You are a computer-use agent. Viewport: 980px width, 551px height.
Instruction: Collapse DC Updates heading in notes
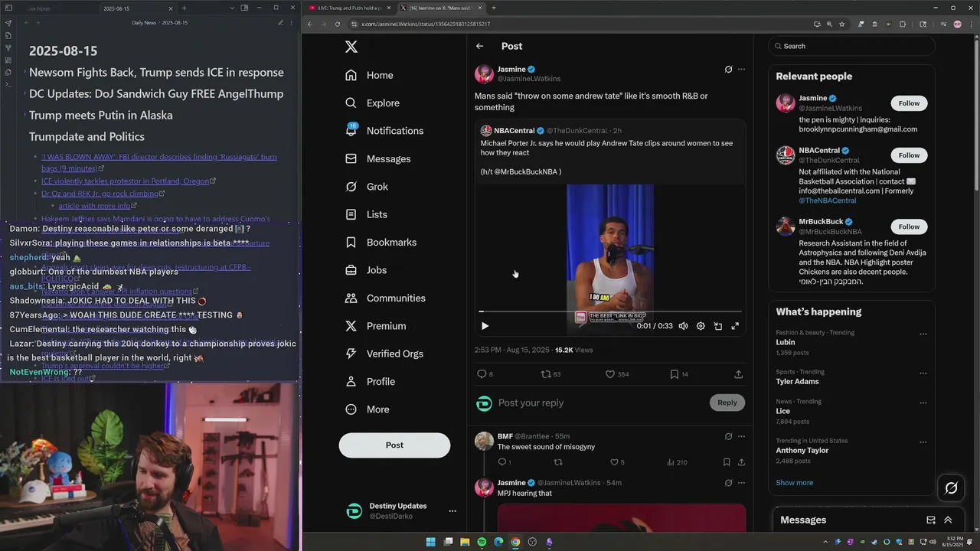(x=24, y=94)
